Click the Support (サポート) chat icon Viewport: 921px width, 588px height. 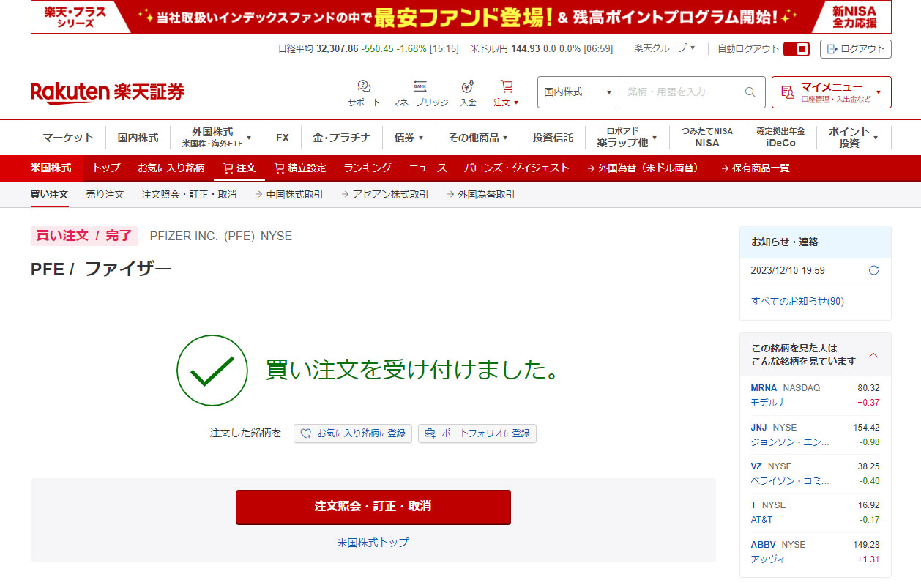pyautogui.click(x=364, y=87)
